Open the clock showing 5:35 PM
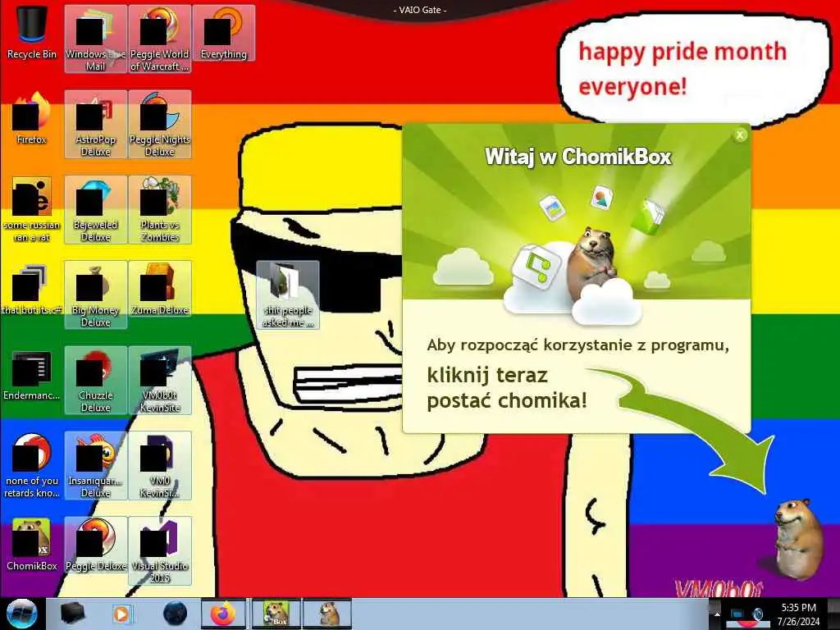The height and width of the screenshot is (630, 840). pos(798,614)
